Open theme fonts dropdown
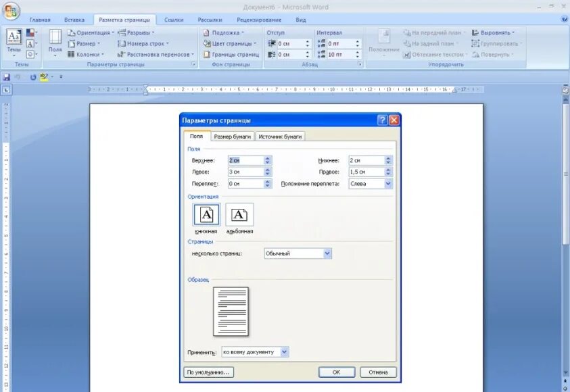570x392 pixels. pyautogui.click(x=32, y=44)
